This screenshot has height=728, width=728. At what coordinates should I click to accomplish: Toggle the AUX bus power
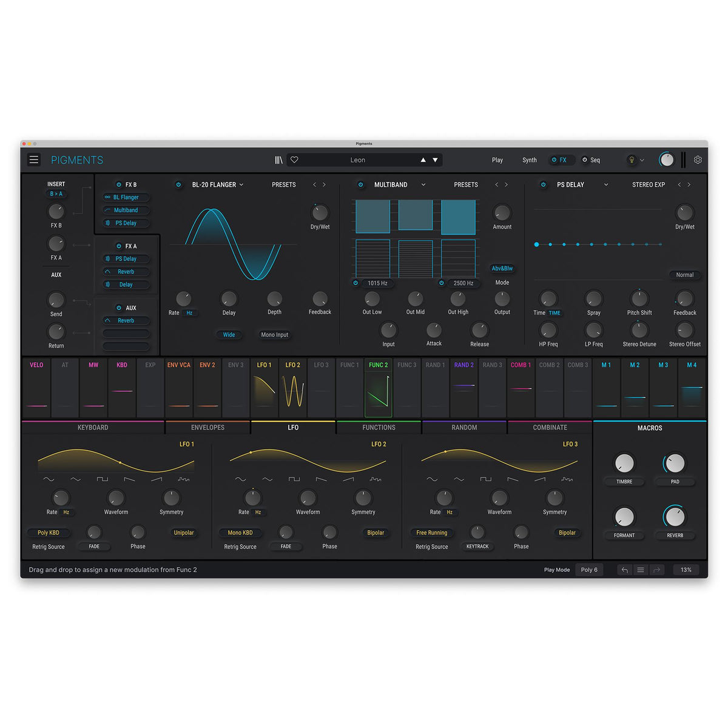119,308
